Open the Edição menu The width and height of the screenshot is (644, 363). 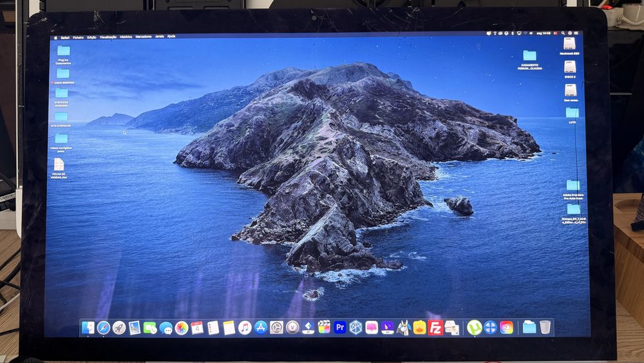click(91, 37)
